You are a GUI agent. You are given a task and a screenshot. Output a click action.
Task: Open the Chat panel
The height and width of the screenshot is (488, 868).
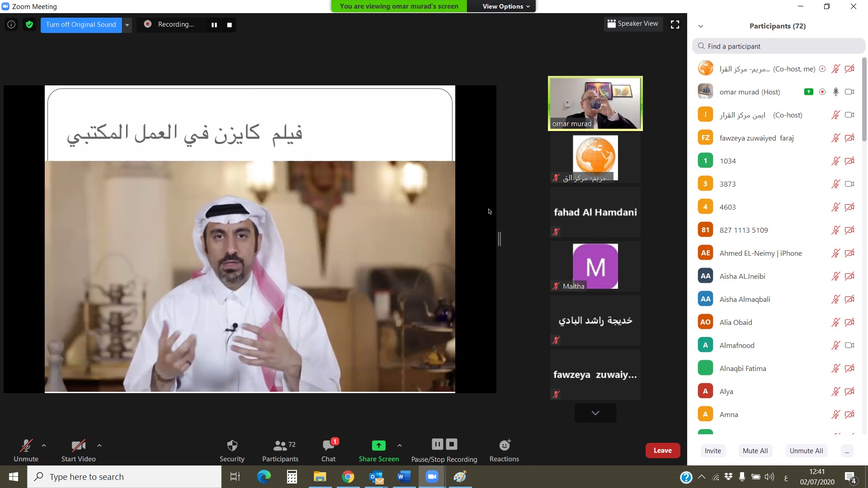pyautogui.click(x=329, y=450)
